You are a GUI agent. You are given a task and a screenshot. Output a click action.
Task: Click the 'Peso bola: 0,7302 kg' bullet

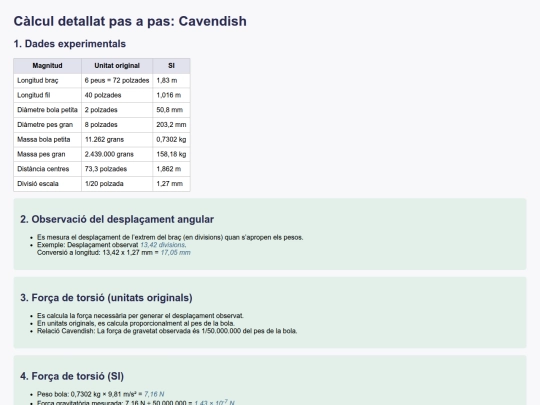[101, 394]
